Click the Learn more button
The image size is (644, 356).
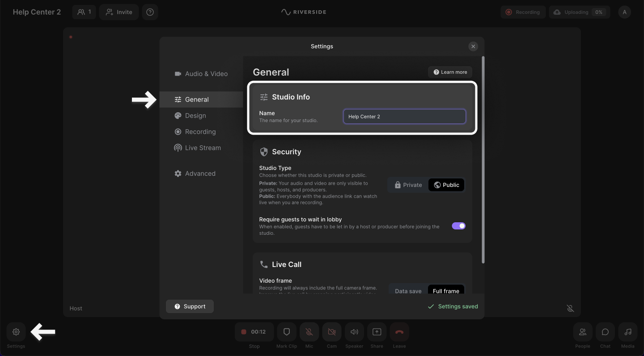450,72
